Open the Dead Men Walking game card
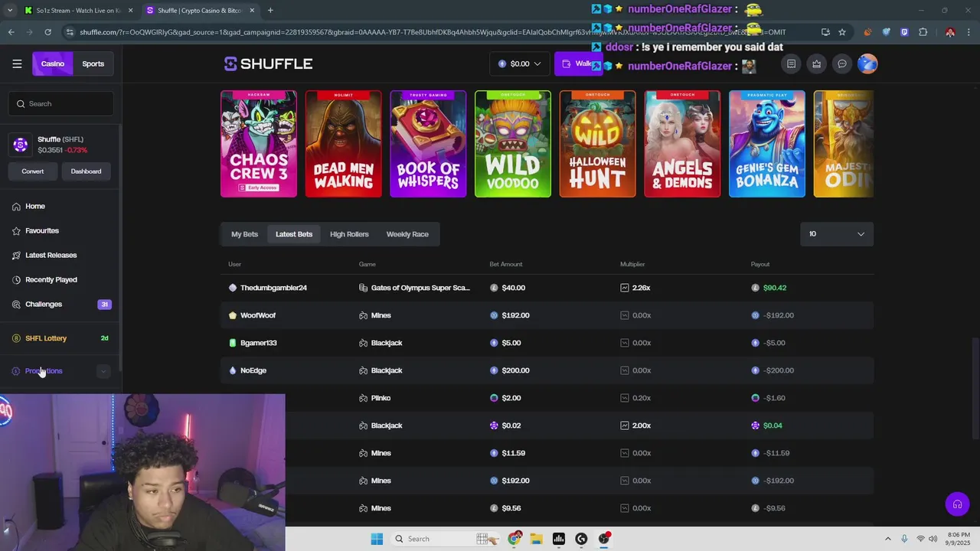 (x=343, y=144)
